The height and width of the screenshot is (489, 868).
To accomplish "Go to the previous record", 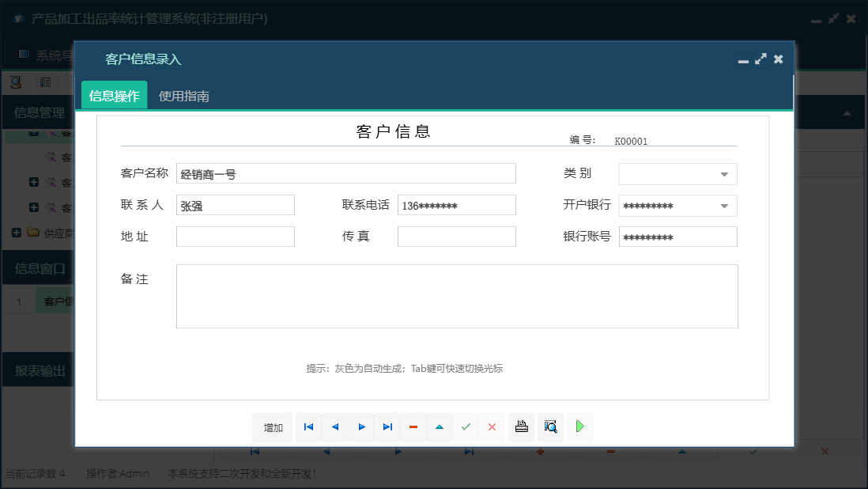I will pyautogui.click(x=334, y=427).
